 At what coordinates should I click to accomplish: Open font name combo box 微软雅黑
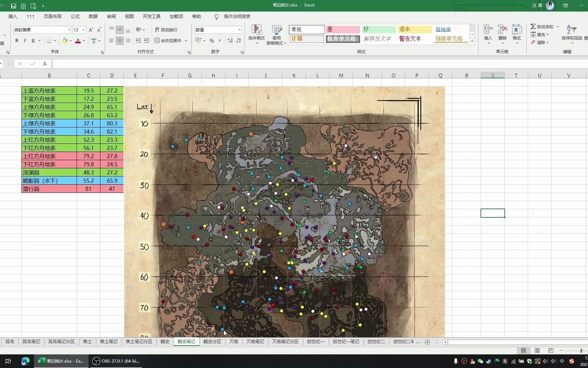(42, 30)
